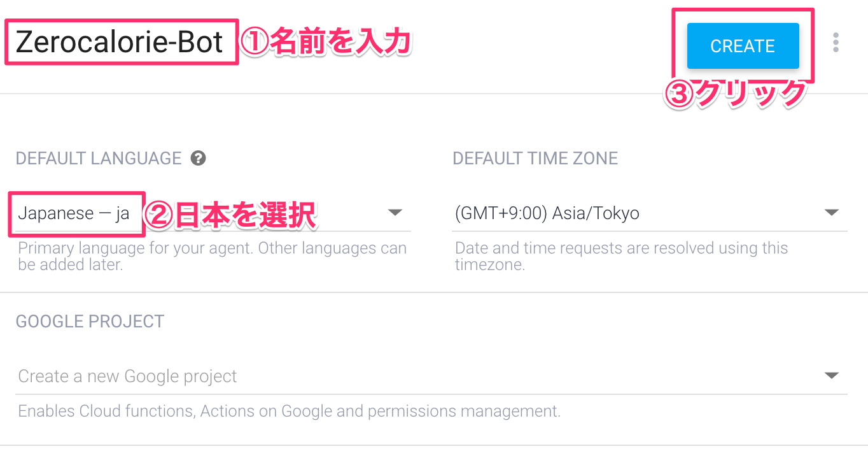Click the Date and time requests hint text
This screenshot has height=465, width=868.
click(x=621, y=256)
